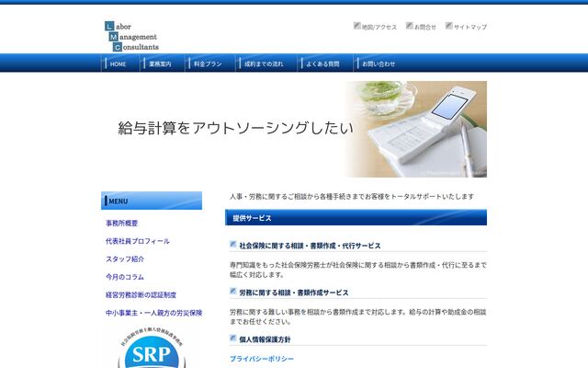Click the MENU sidebar header
Screen dimensions: 588x368
152,201
